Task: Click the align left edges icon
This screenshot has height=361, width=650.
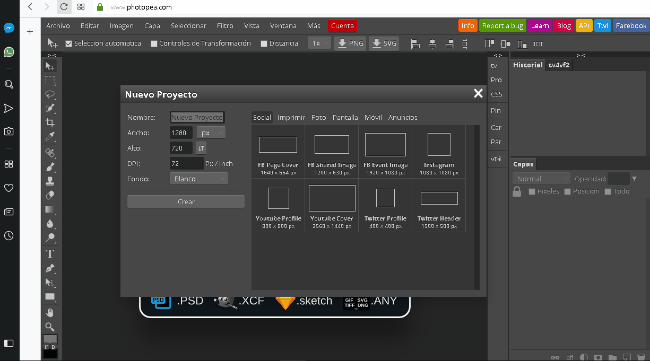Action: click(415, 44)
